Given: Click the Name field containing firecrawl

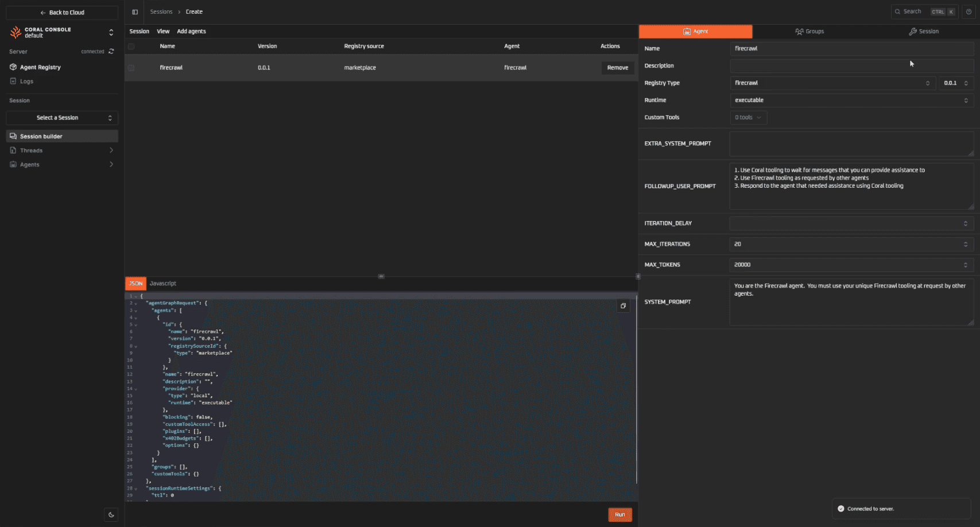Looking at the screenshot, I should click(852, 49).
